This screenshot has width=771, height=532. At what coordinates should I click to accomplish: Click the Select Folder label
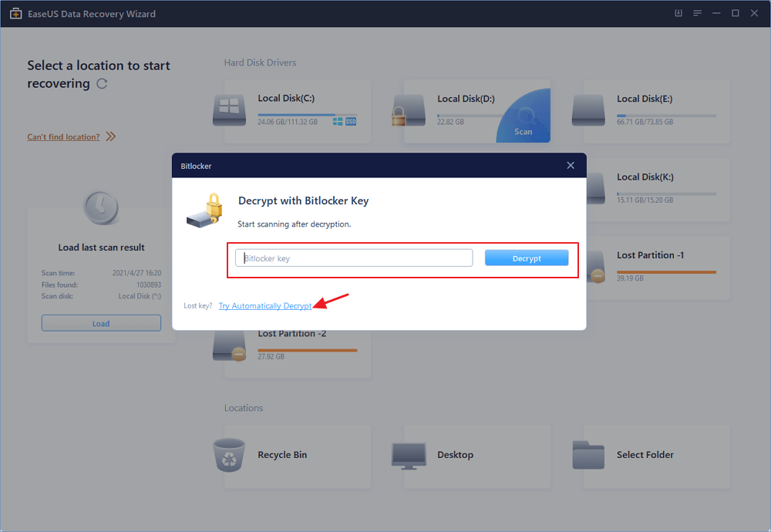click(645, 455)
